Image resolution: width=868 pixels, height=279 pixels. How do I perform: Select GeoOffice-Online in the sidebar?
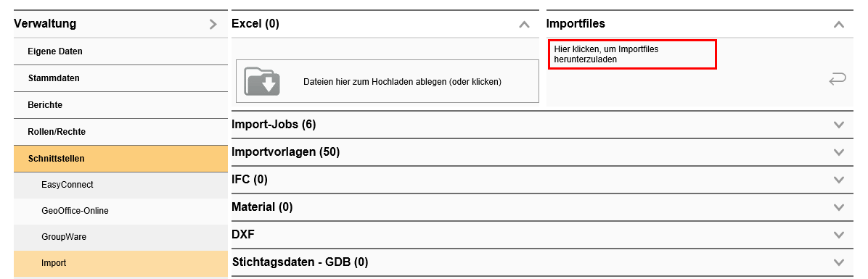pyautogui.click(x=120, y=211)
